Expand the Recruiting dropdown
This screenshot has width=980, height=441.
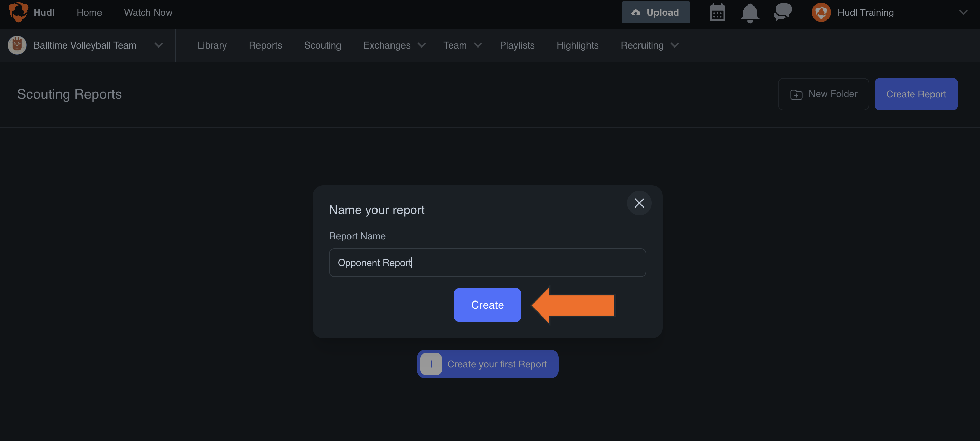point(649,45)
